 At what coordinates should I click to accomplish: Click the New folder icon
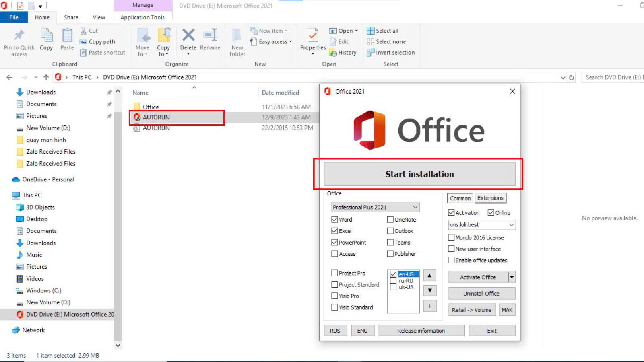click(x=237, y=36)
